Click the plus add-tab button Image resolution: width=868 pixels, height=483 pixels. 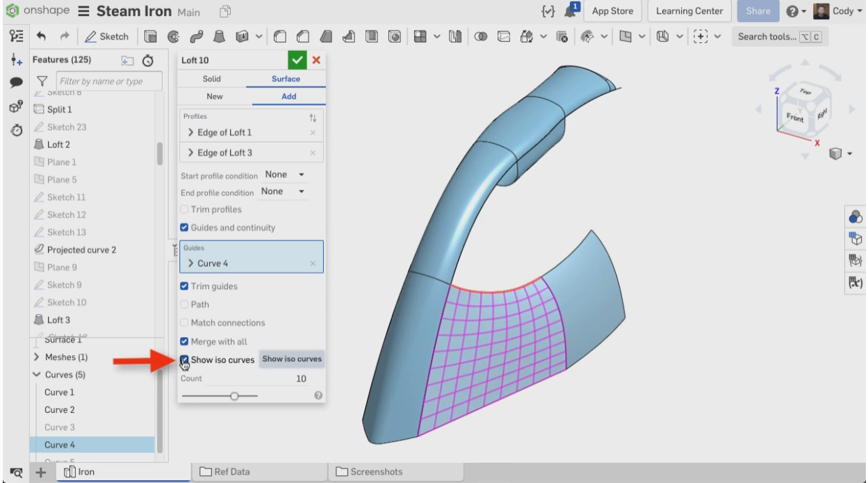[41, 473]
